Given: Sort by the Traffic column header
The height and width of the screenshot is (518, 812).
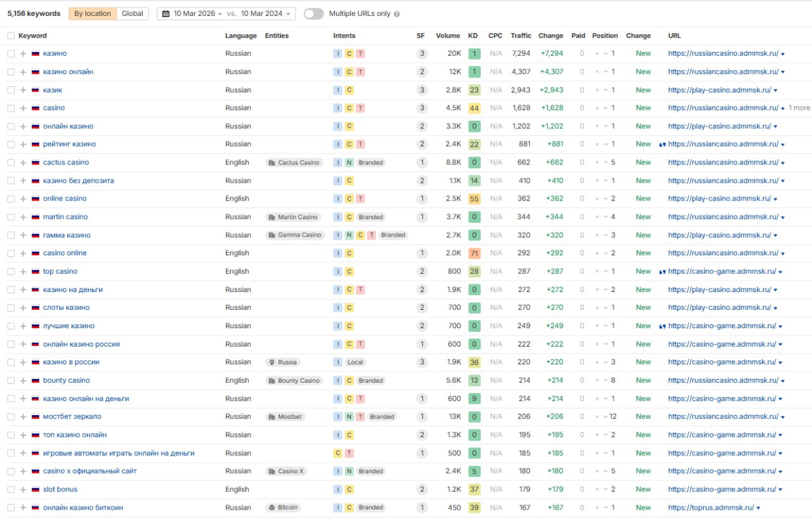Looking at the screenshot, I should (521, 36).
